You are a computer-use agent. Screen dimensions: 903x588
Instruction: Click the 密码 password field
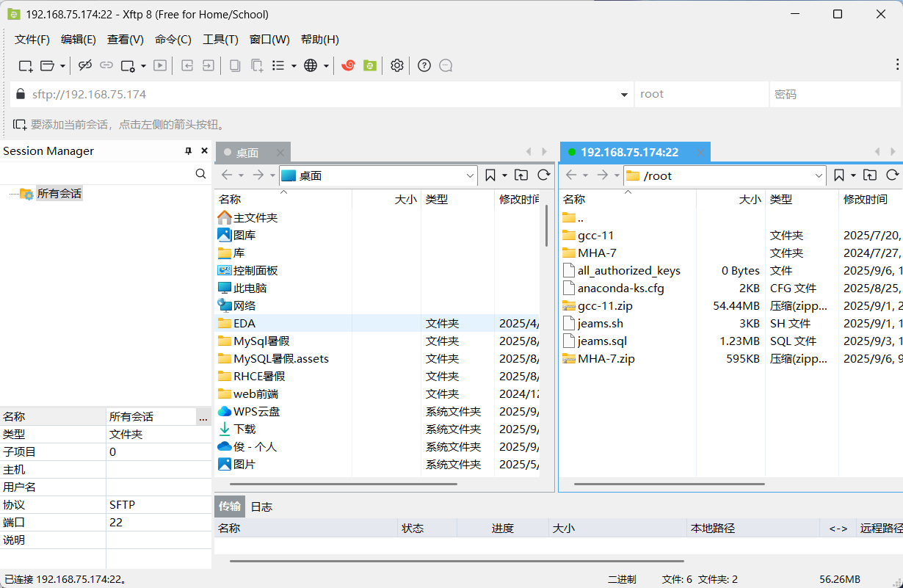tap(835, 94)
